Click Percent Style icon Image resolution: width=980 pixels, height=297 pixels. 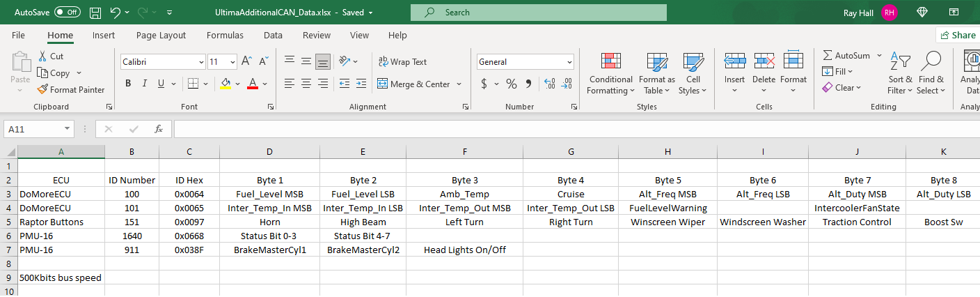pyautogui.click(x=511, y=84)
